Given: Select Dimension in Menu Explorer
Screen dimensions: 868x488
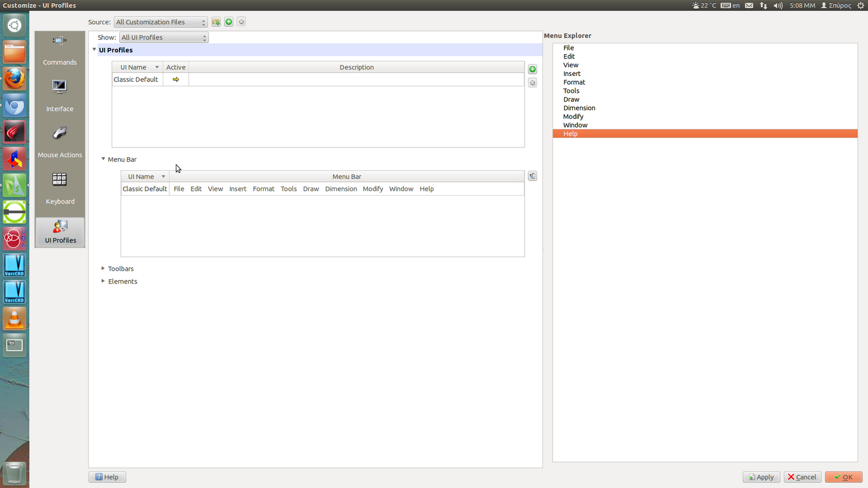Looking at the screenshot, I should tap(579, 108).
